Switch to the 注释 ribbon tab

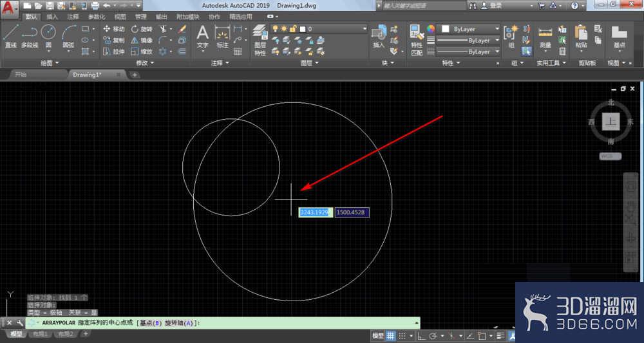tap(73, 17)
